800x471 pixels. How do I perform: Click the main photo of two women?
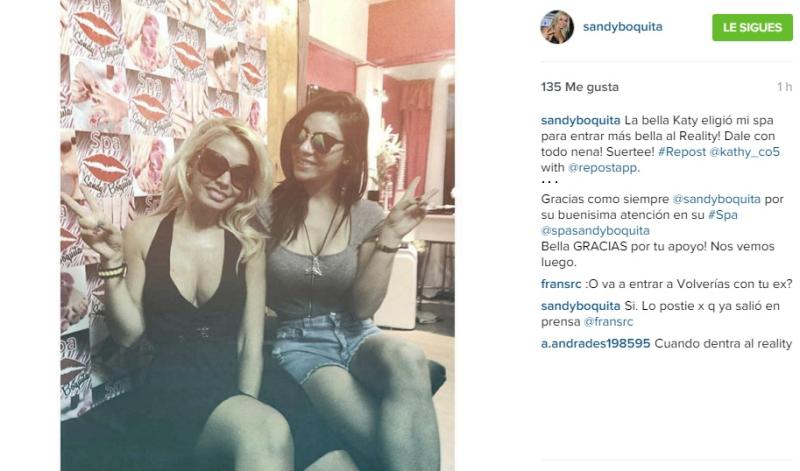click(258, 235)
